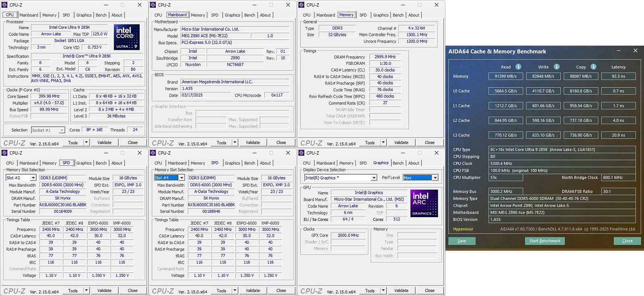Screen dimensions: 644x296
Task: Open the info icon beside Read in AIDA64
Action: (x=518, y=67)
